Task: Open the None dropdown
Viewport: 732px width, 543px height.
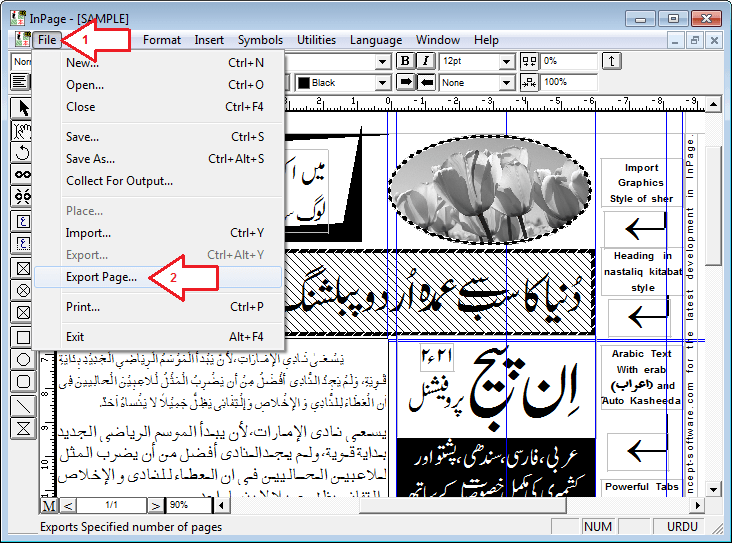Action: (506, 83)
